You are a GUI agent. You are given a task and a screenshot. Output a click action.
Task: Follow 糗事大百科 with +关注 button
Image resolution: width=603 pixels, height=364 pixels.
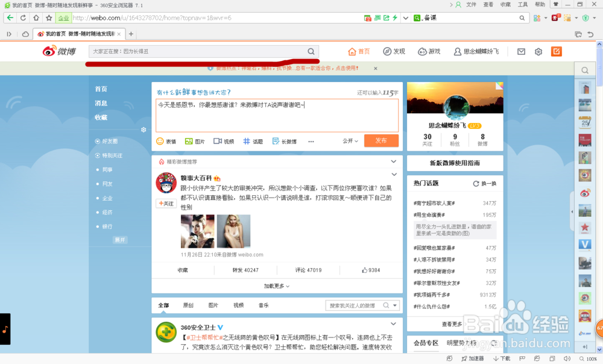(x=166, y=204)
